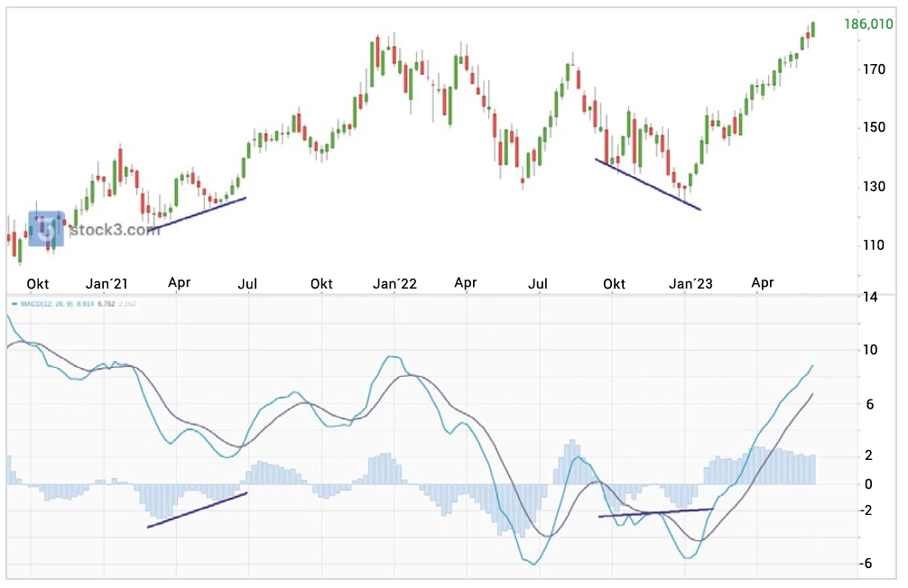This screenshot has width=908, height=588.
Task: Click the MACD value 10 axis label
Action: [870, 350]
